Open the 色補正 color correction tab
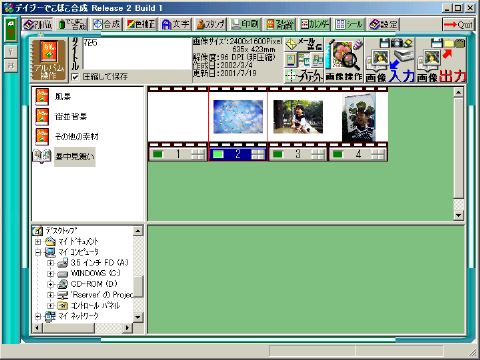 pos(141,24)
